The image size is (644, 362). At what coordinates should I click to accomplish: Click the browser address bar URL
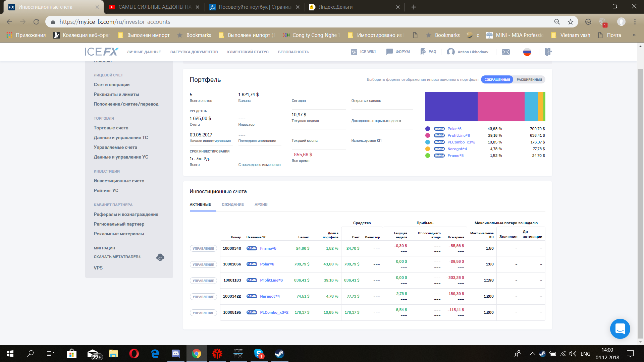pyautogui.click(x=115, y=22)
